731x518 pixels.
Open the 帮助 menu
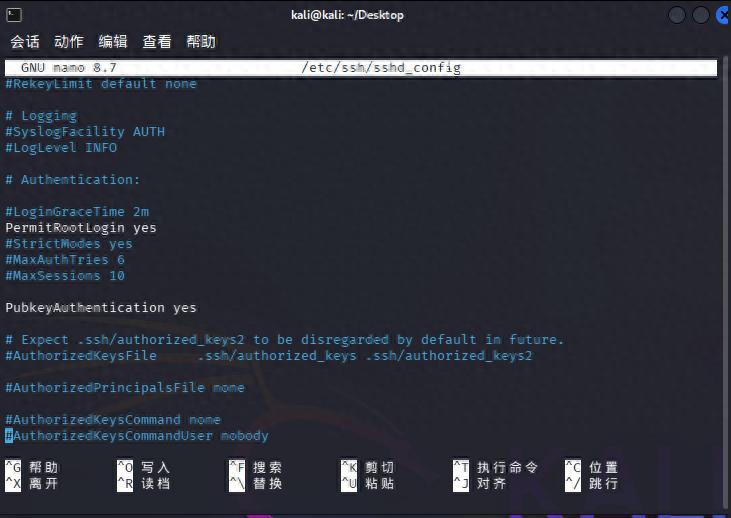[x=201, y=42]
